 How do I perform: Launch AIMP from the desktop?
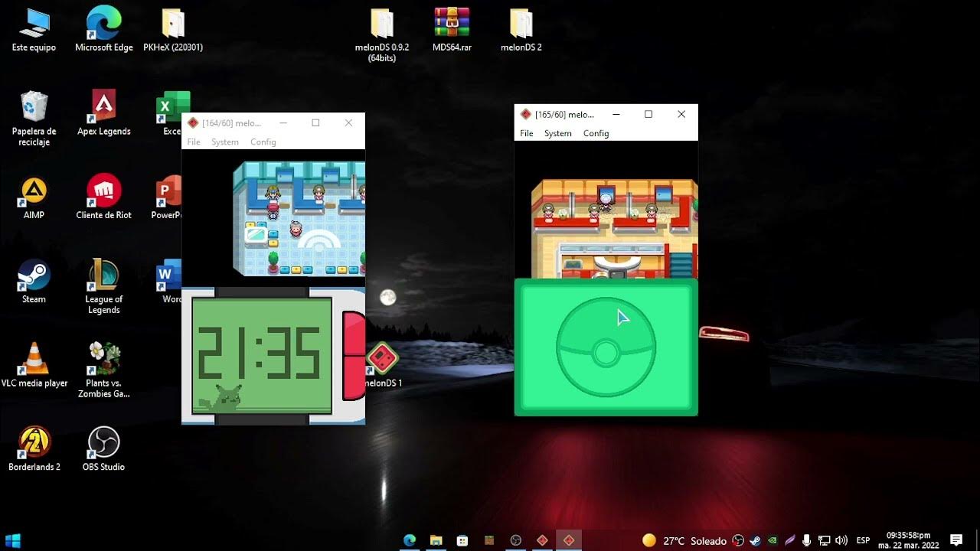[x=34, y=197]
